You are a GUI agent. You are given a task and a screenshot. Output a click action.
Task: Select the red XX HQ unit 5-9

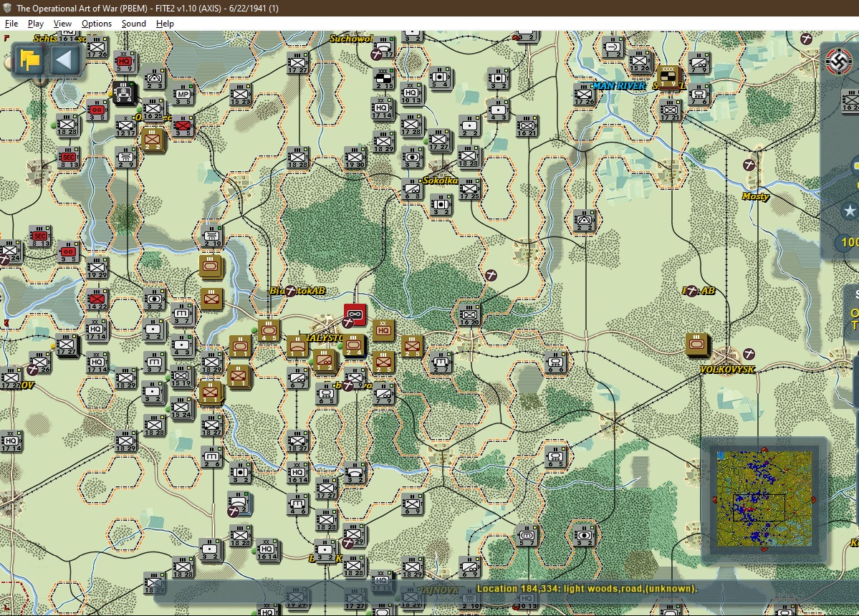coord(125,62)
